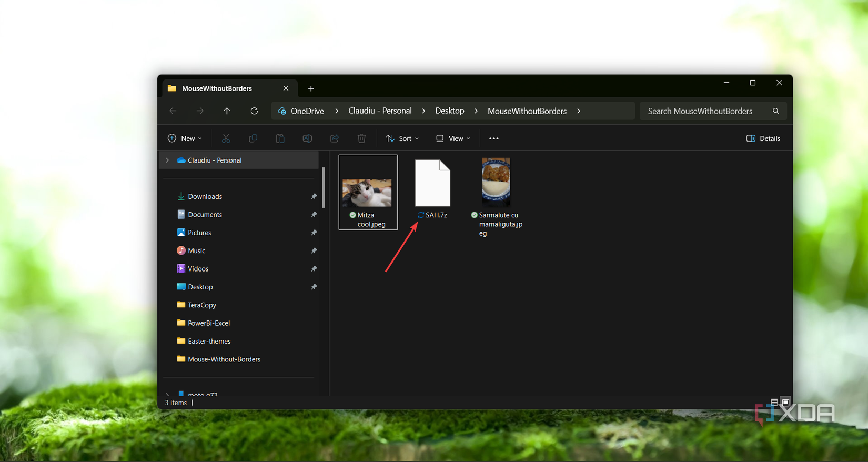The height and width of the screenshot is (462, 868).
Task: Click the New button
Action: [x=185, y=138]
